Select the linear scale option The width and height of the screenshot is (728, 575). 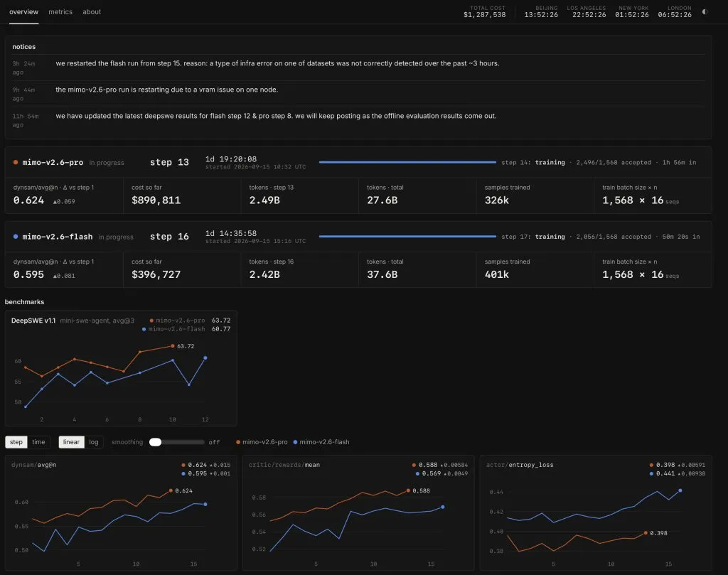click(x=71, y=442)
